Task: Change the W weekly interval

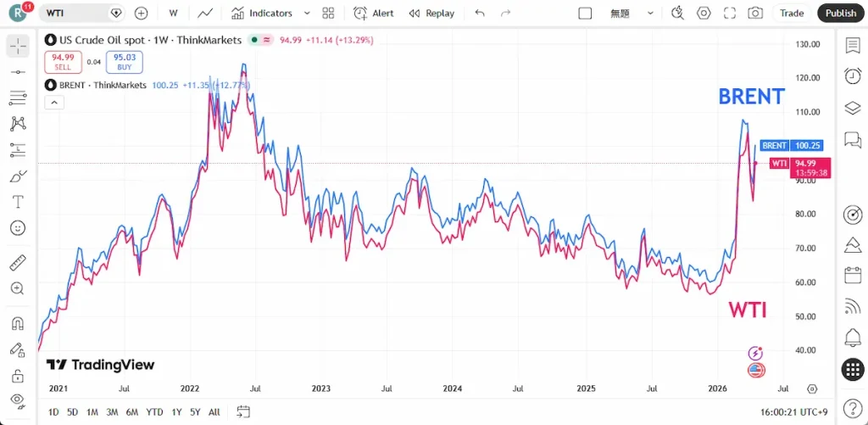Action: click(173, 14)
